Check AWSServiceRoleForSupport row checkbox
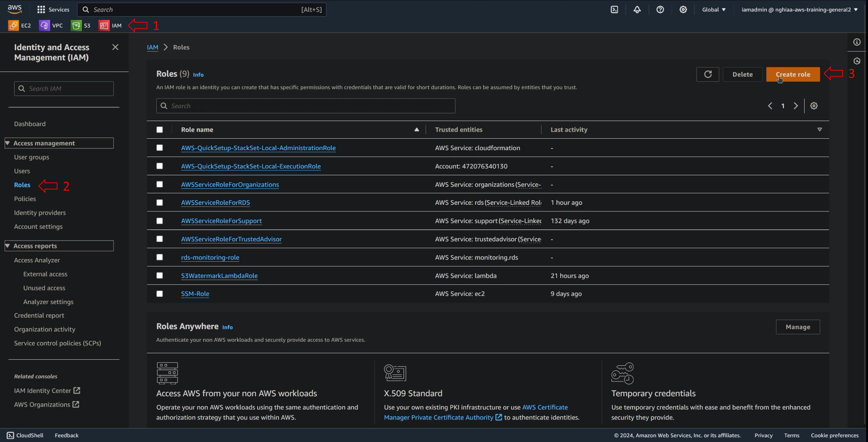The height and width of the screenshot is (442, 868). (160, 221)
